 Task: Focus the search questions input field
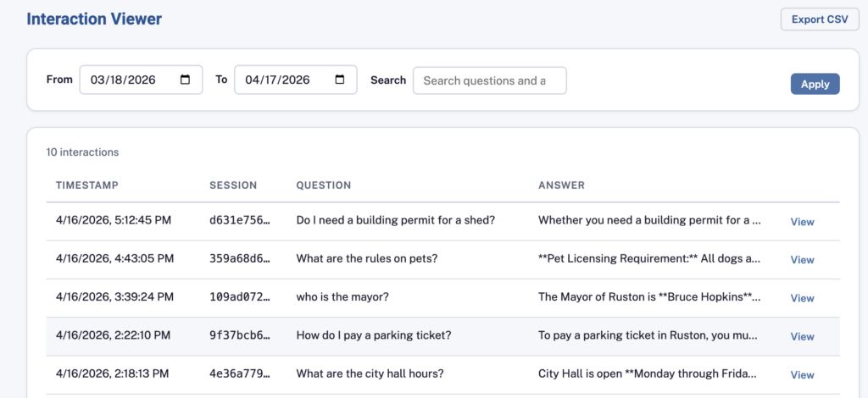click(489, 80)
